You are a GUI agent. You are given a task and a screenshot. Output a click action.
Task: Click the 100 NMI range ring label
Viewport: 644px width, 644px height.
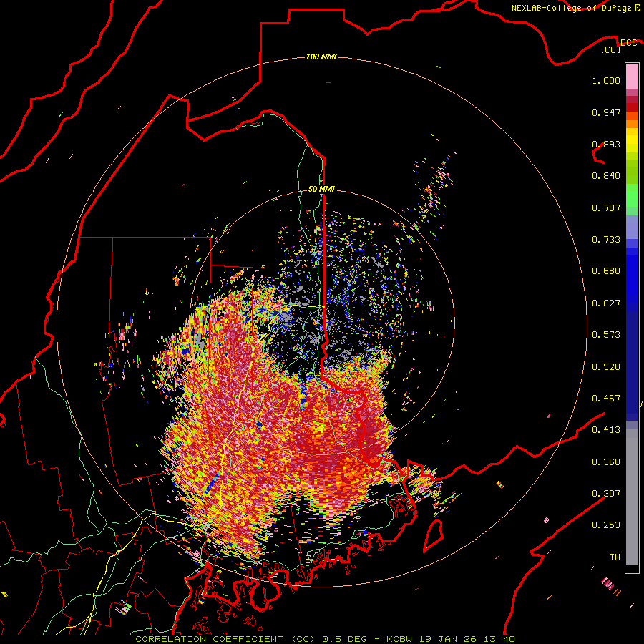click(321, 57)
